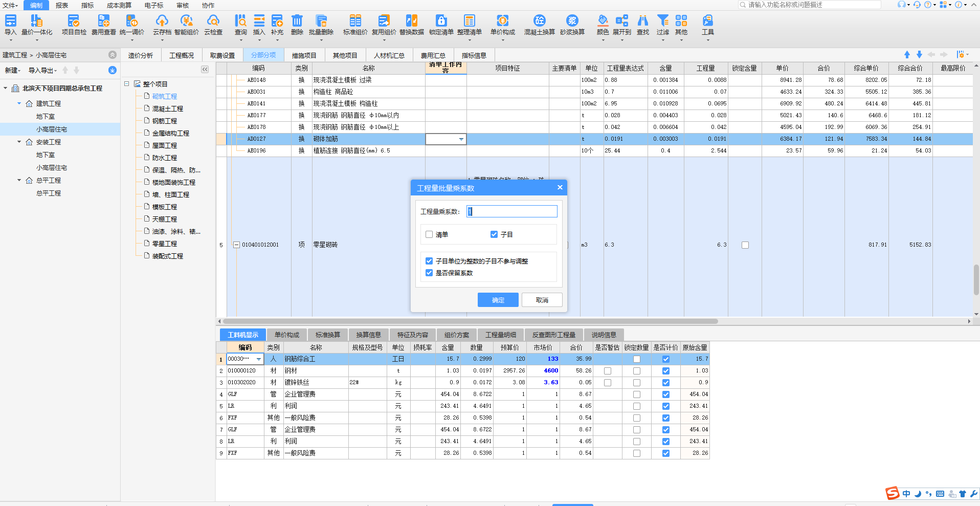Collapse the 总平工程 tree node

tap(19, 180)
